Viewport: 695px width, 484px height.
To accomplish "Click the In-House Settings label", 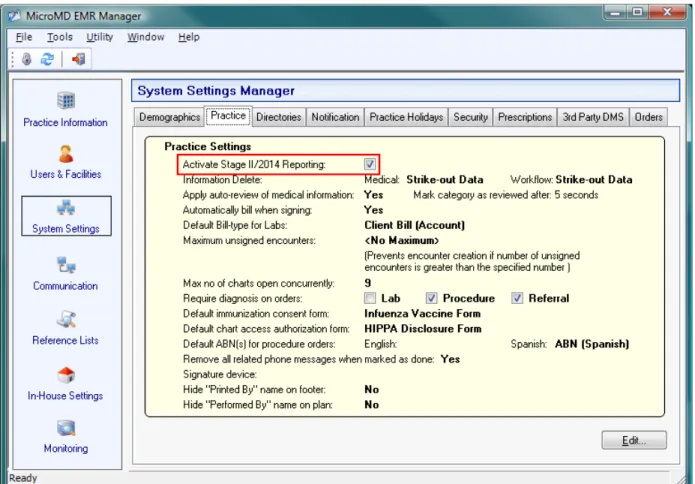I will click(x=66, y=395).
